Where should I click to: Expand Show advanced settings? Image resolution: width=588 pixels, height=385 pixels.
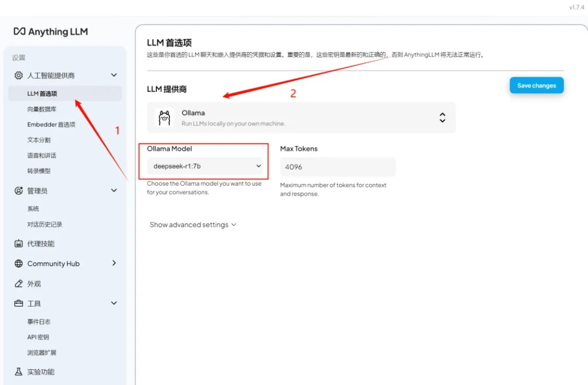click(193, 225)
